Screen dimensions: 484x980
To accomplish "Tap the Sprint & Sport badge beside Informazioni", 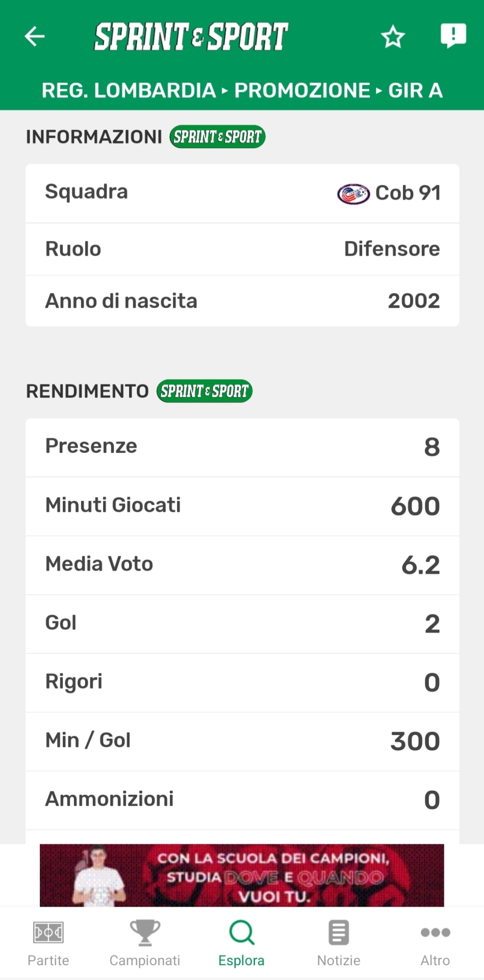I will click(217, 137).
